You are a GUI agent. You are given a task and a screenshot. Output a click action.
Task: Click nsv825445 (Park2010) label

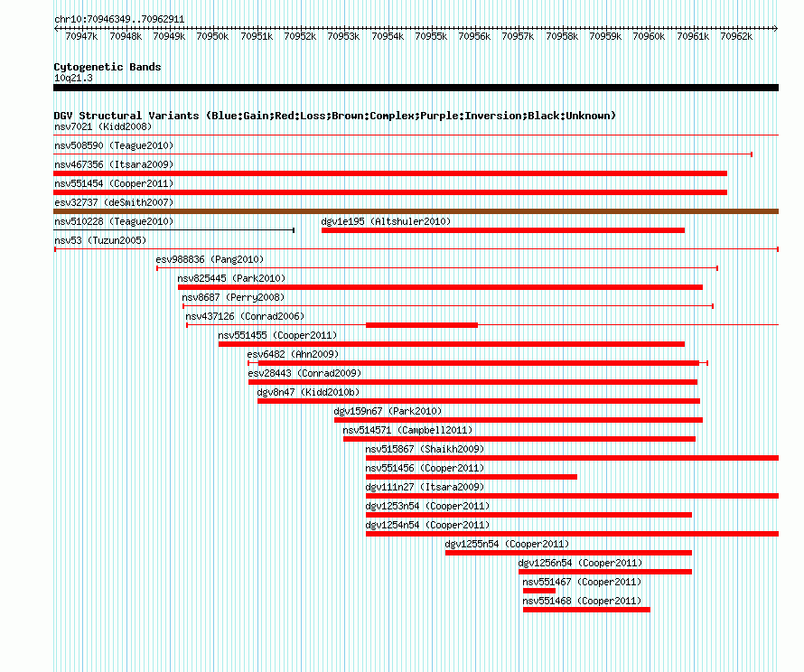(231, 278)
